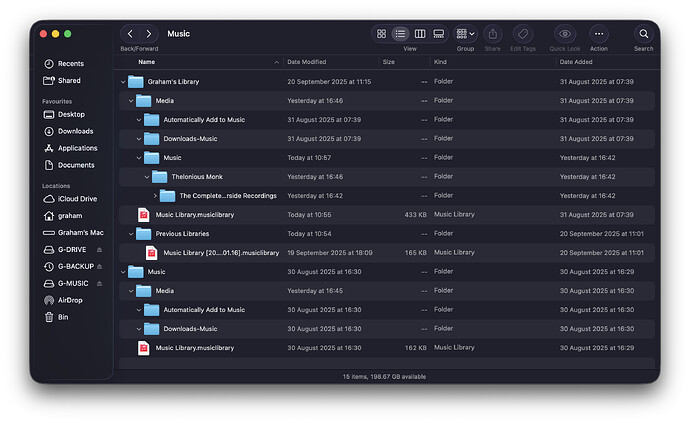Viewport: 690px width, 423px height.
Task: Collapse the Graham's Library folder
Action: coord(123,82)
